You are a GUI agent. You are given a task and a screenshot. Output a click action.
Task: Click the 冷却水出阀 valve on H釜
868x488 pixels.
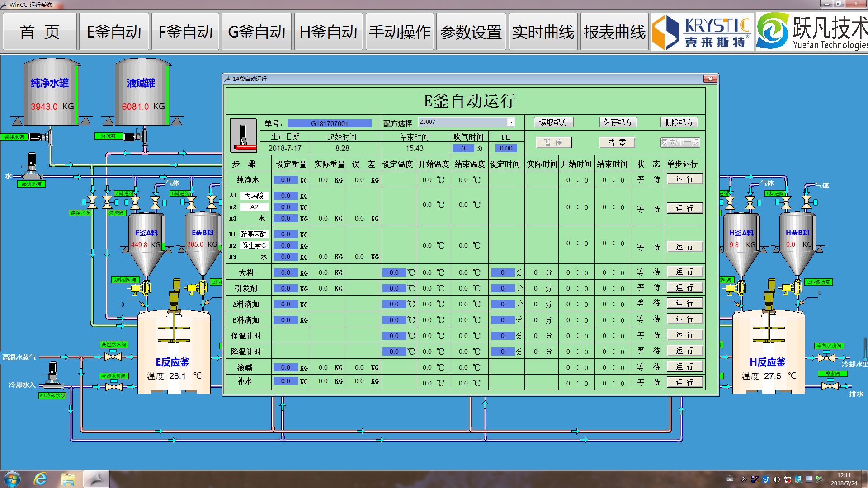pyautogui.click(x=826, y=358)
